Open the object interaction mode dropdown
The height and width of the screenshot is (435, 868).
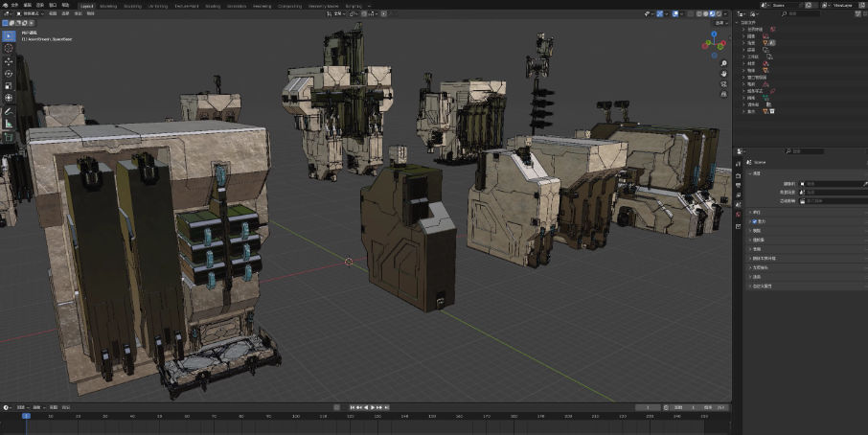(x=29, y=14)
